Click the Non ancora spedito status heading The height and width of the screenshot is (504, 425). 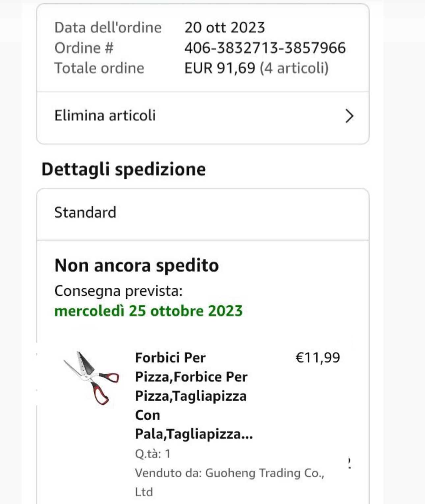[136, 266]
